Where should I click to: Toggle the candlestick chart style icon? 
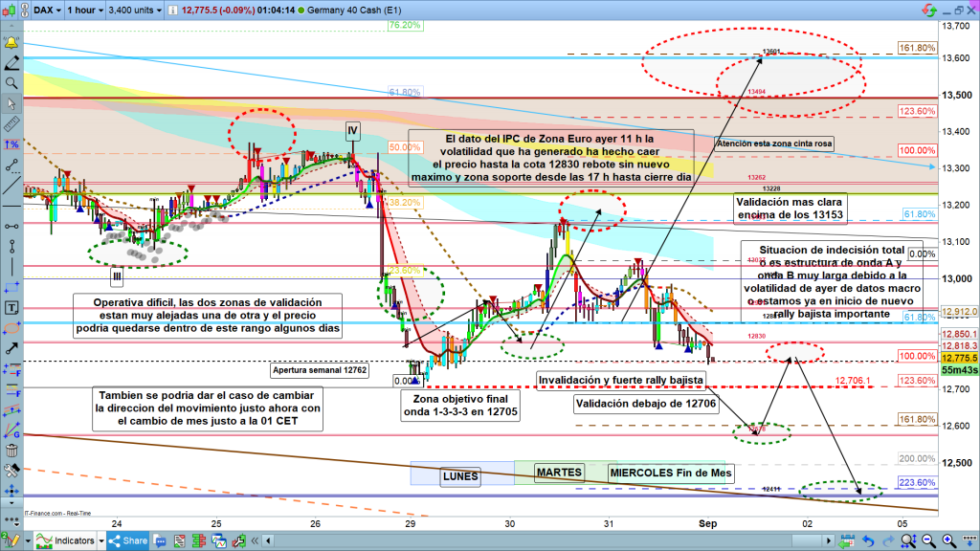coord(11,11)
